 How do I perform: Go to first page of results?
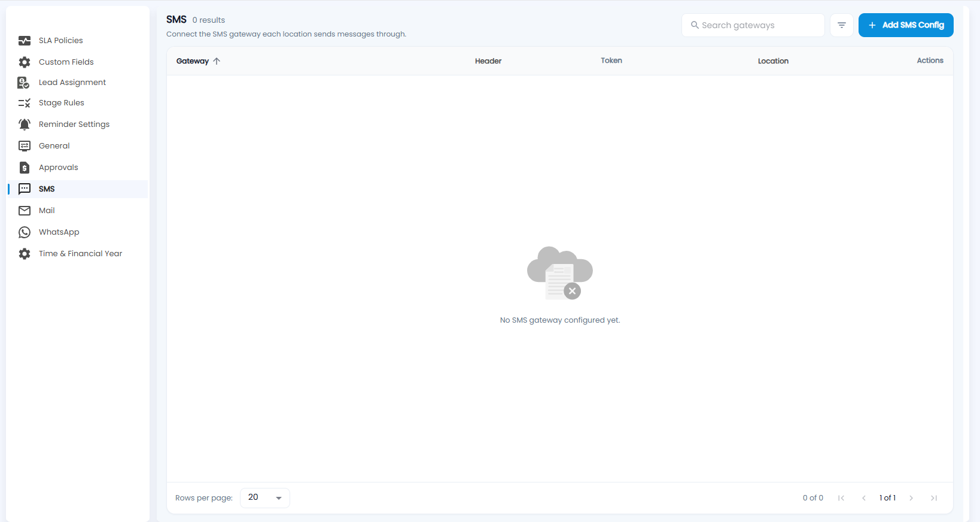[x=841, y=498]
